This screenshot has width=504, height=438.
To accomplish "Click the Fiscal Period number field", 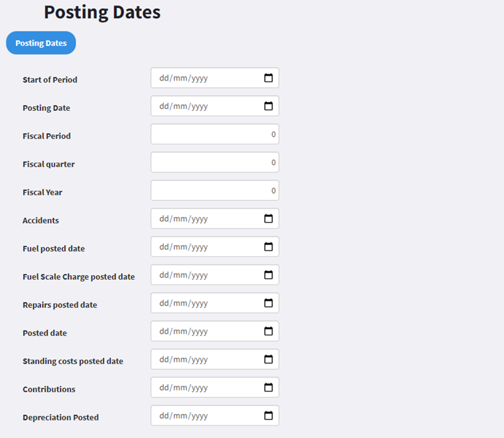I will (x=215, y=134).
